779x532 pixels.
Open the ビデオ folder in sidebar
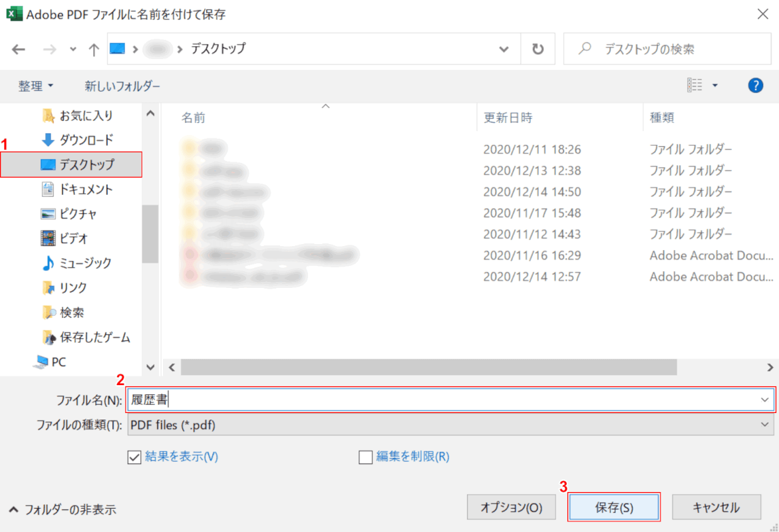pos(73,238)
